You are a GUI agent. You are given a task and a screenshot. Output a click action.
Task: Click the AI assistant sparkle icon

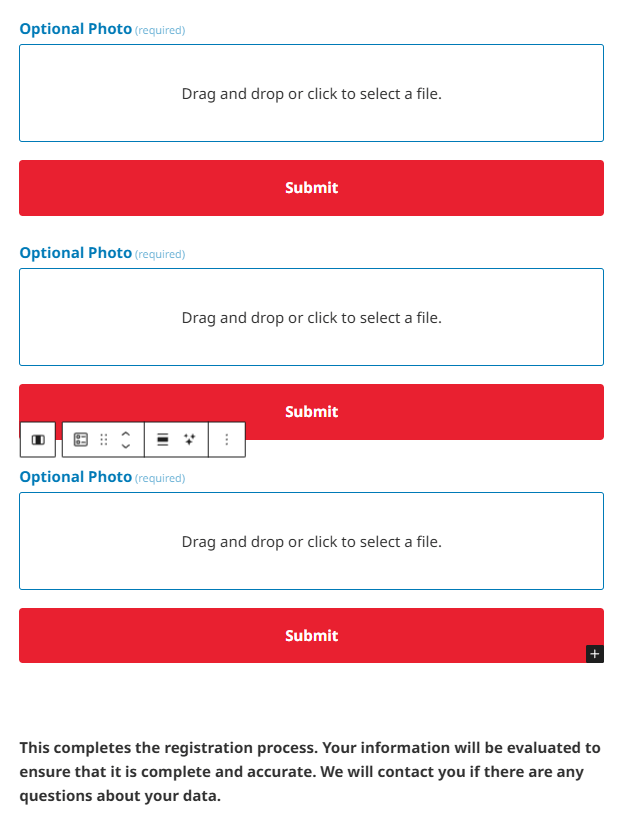click(x=190, y=440)
